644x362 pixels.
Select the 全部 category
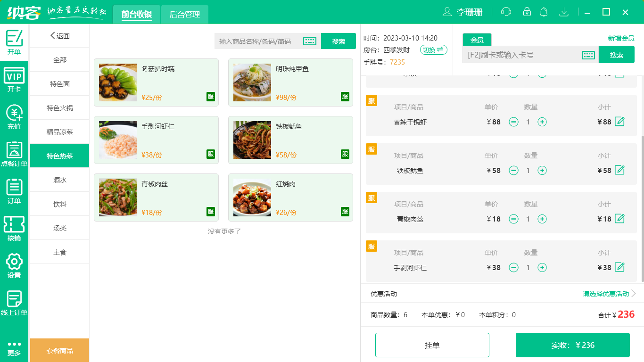tap(60, 60)
